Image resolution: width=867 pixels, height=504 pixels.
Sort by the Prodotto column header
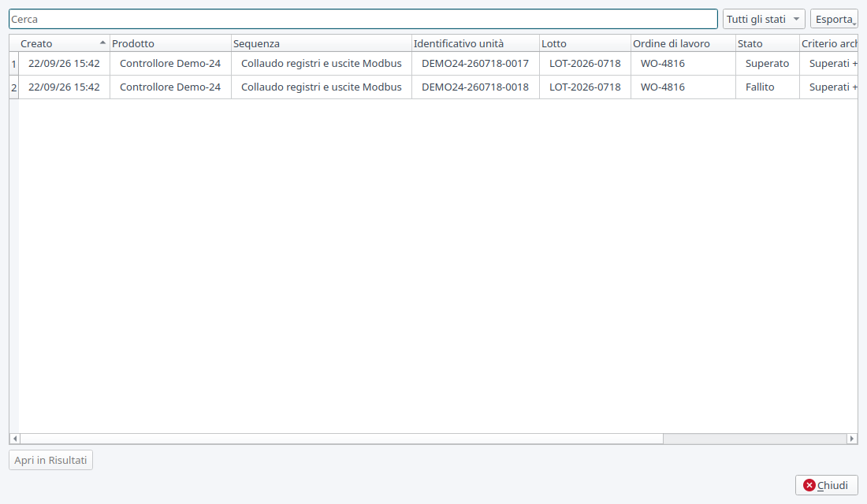pos(170,43)
